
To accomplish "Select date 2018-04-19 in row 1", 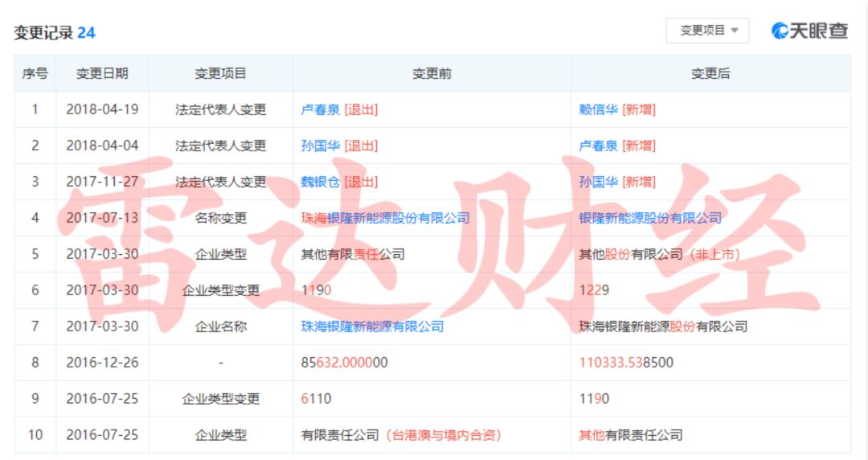I will [102, 109].
